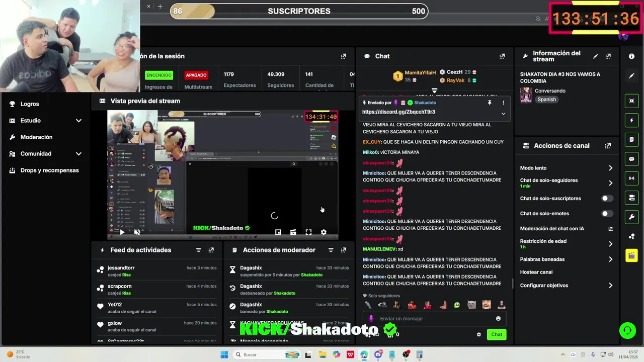Open Logros in left menu
Viewport: 644px width, 362px height.
(x=30, y=104)
